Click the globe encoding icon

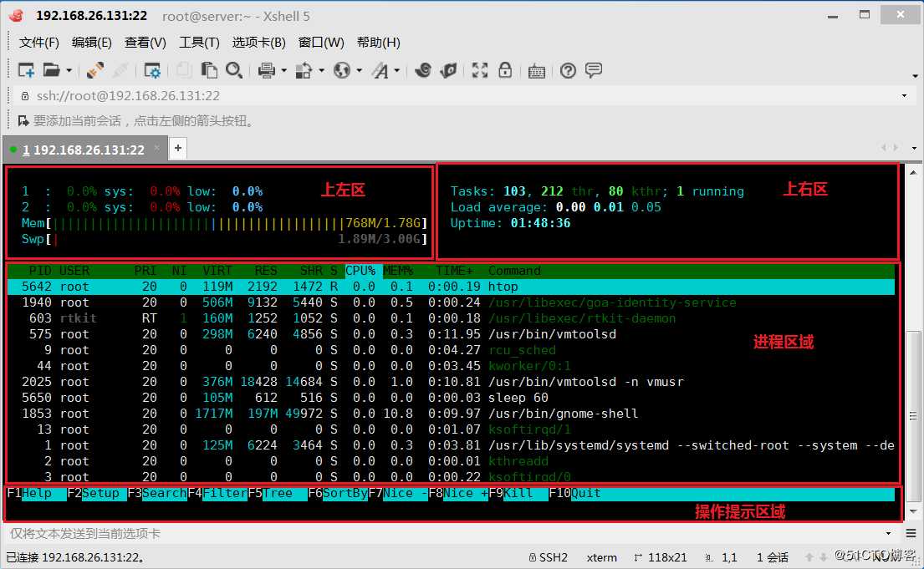[342, 71]
